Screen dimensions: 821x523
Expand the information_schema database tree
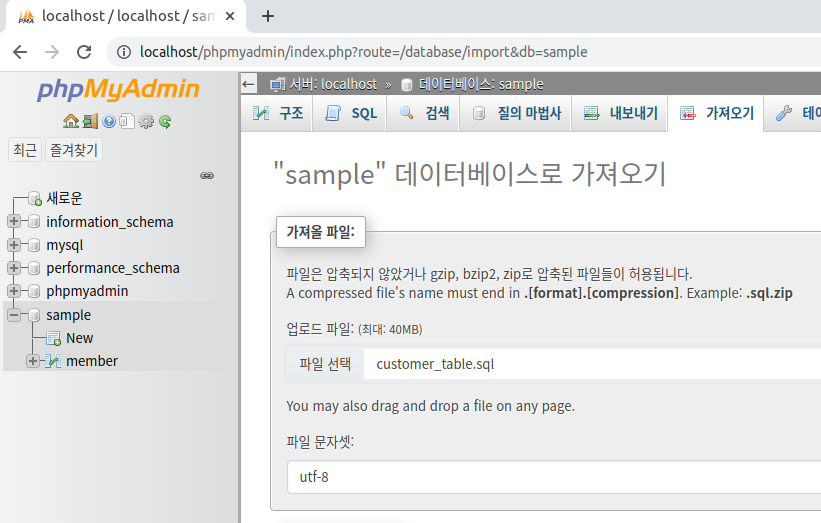(x=14, y=221)
